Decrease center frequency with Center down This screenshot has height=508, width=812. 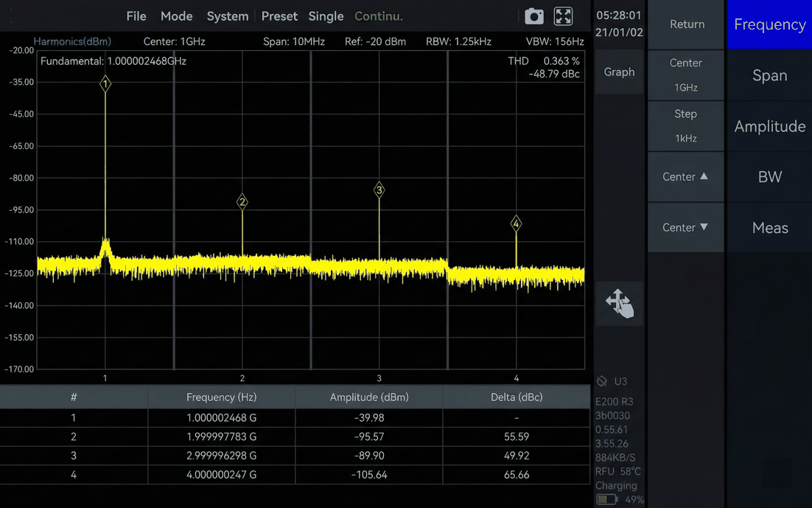pos(686,228)
